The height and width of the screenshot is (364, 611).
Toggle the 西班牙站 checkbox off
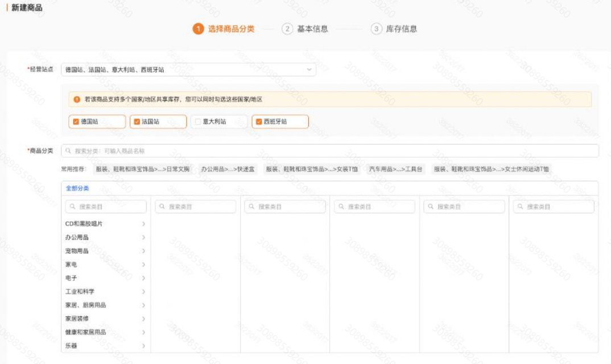[x=259, y=122]
